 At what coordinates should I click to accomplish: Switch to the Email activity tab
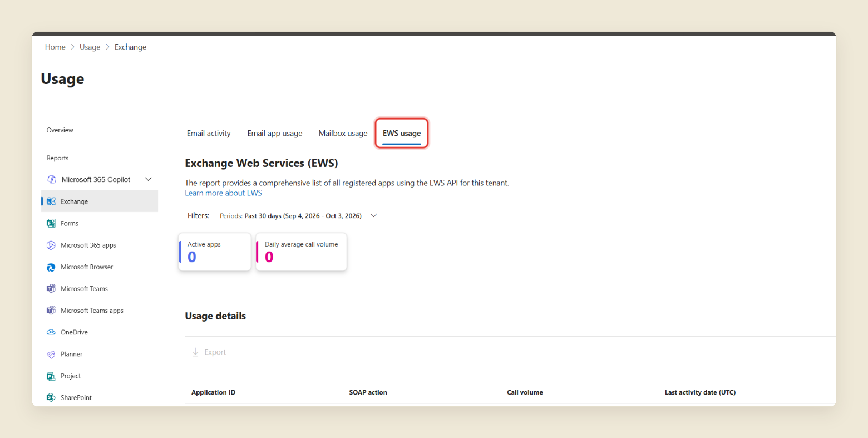[209, 133]
